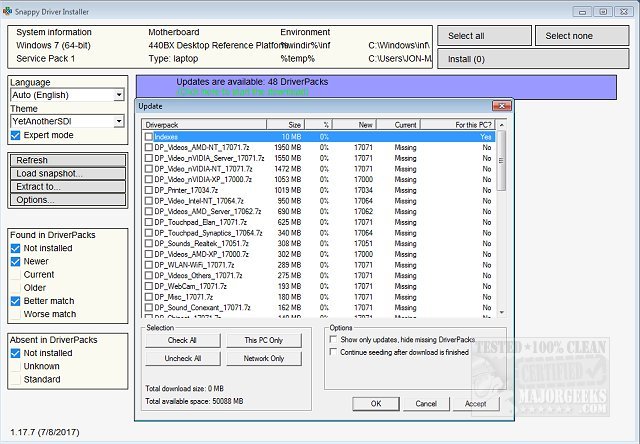Enable Show only updates, hide missing DriverPacks

click(333, 339)
